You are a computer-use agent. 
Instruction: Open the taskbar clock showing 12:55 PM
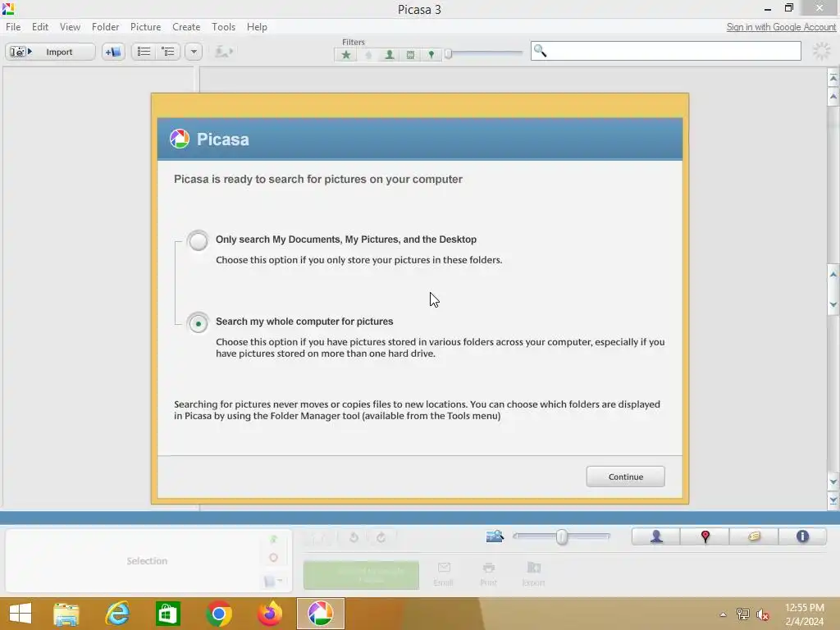click(804, 614)
